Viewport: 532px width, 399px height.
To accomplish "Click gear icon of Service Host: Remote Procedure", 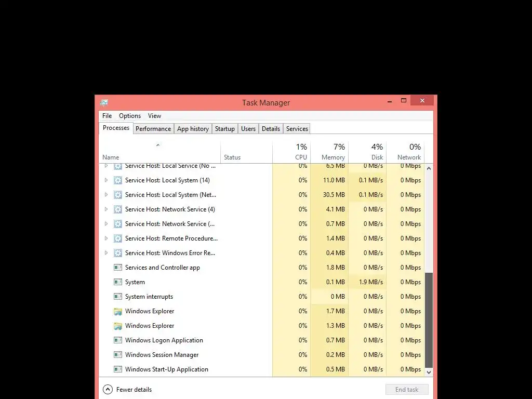I will pyautogui.click(x=118, y=238).
